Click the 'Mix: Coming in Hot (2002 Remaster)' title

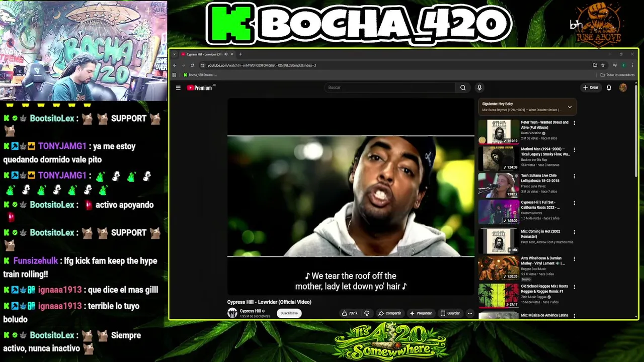[x=540, y=234]
